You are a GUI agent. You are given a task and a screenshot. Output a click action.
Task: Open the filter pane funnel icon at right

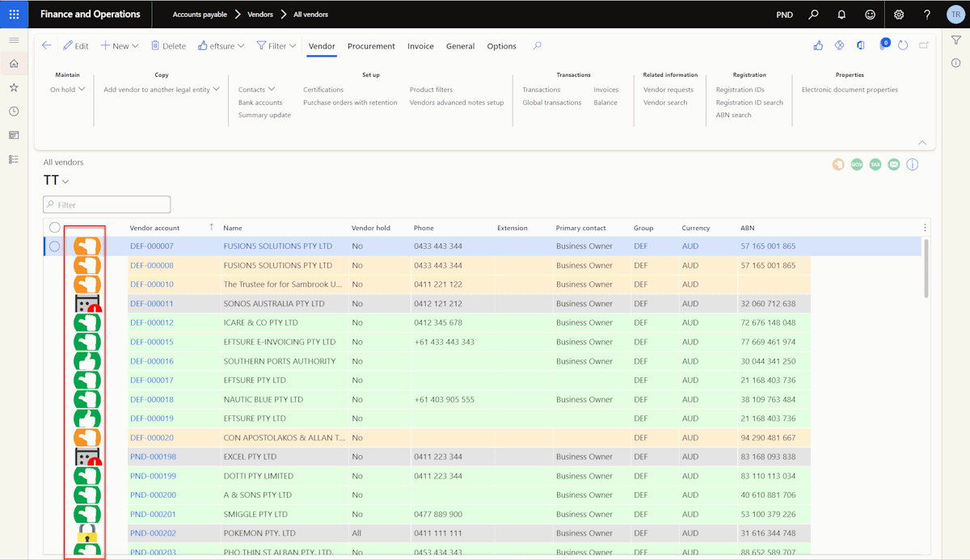click(956, 40)
